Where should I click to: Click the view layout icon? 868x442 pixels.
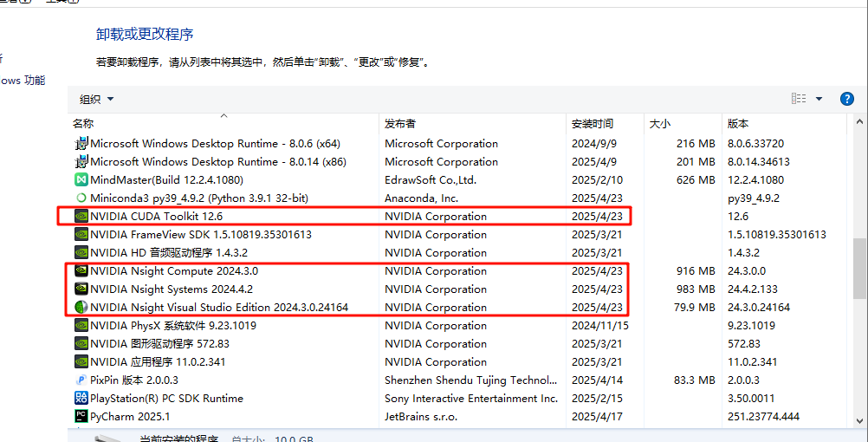[799, 99]
